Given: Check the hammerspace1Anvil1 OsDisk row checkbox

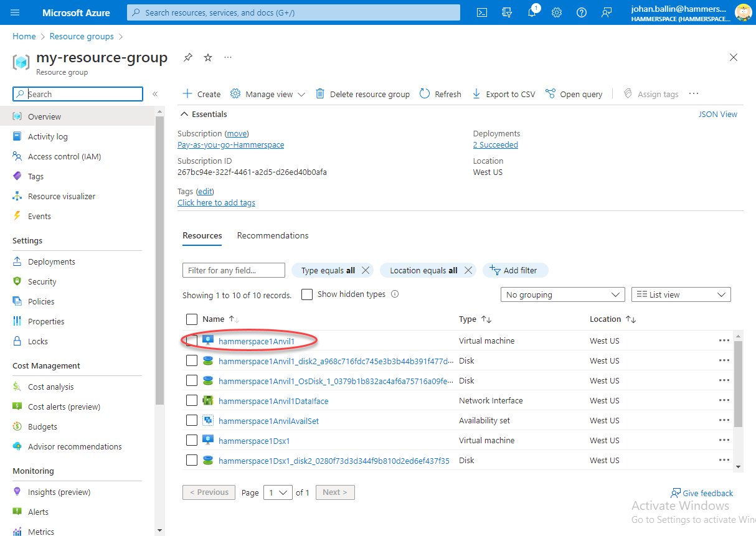Looking at the screenshot, I should pos(192,380).
